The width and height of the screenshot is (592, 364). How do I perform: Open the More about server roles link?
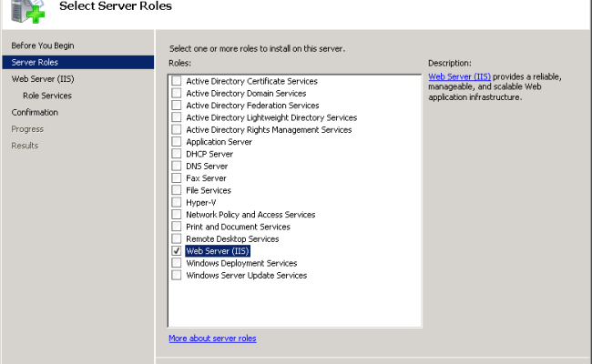coord(212,339)
